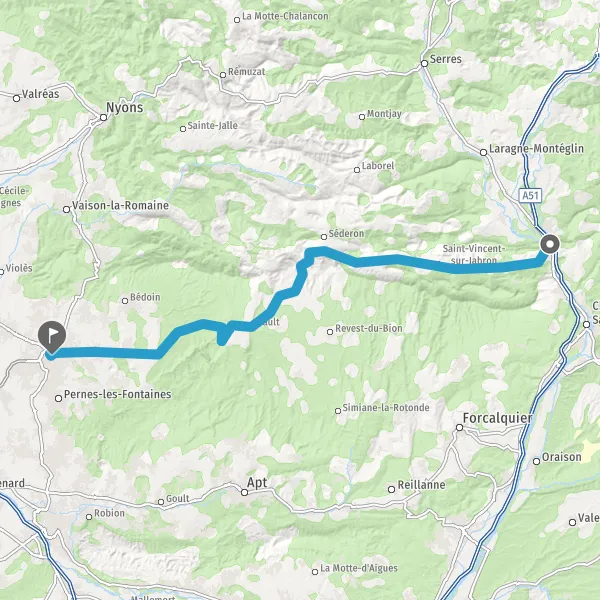Click the Rémuzat village label

[246, 72]
